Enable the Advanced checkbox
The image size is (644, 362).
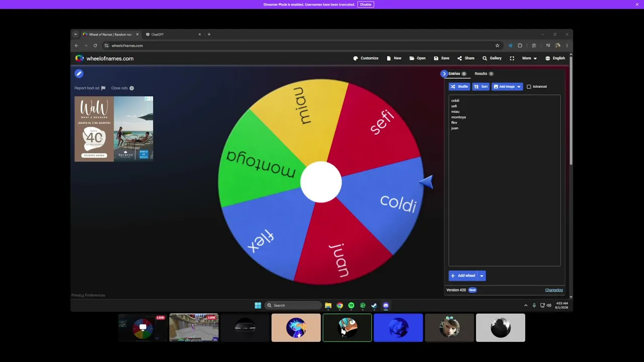(529, 86)
